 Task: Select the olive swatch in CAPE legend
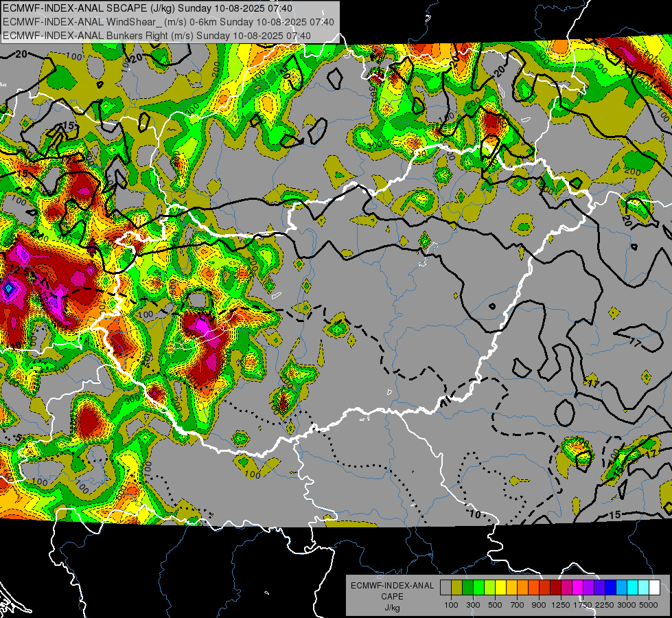[x=457, y=588]
